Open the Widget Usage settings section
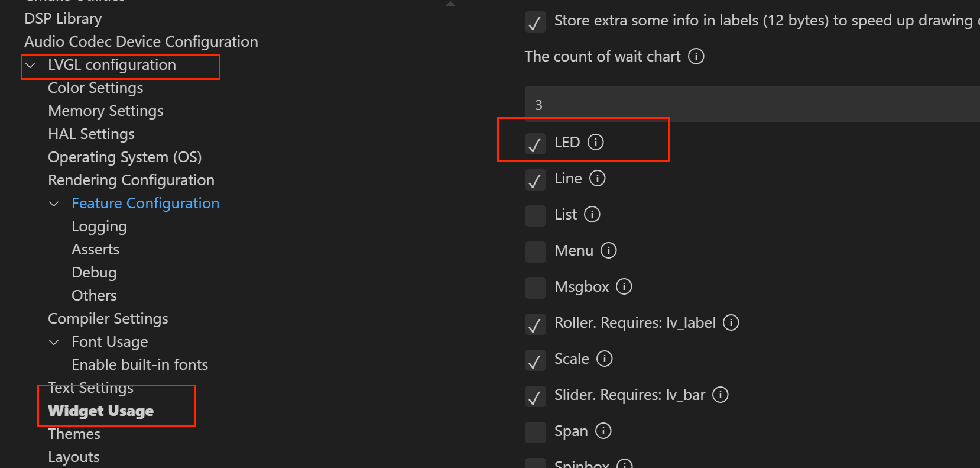 (x=100, y=411)
